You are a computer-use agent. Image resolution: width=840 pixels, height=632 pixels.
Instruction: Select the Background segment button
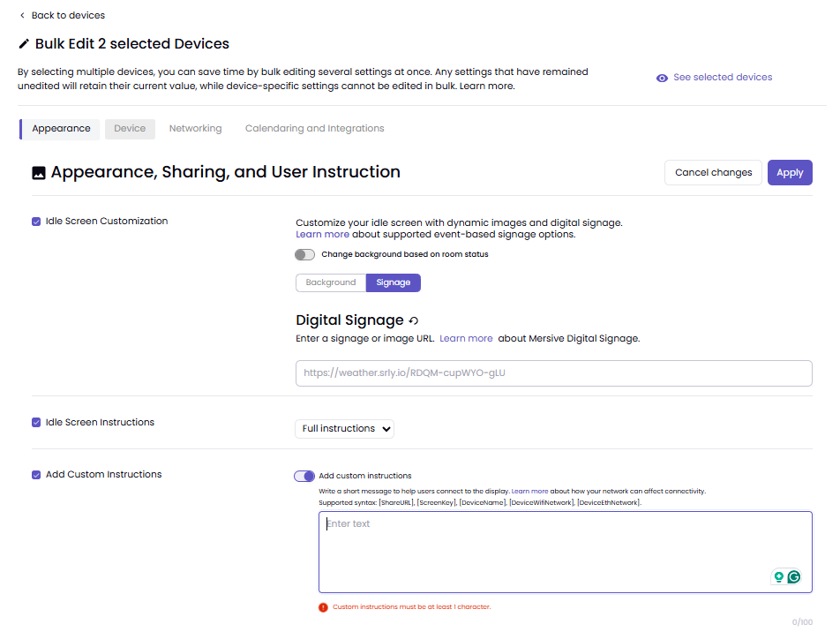(x=331, y=282)
